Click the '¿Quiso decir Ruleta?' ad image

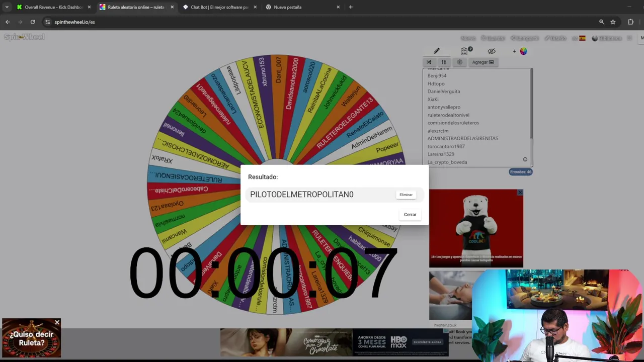pos(31,338)
